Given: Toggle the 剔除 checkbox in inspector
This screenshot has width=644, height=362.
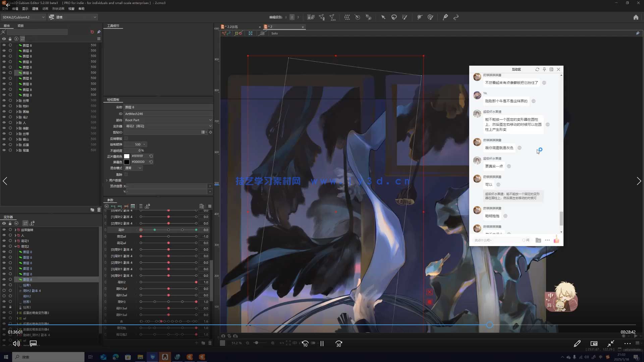Looking at the screenshot, I should pyautogui.click(x=126, y=174).
